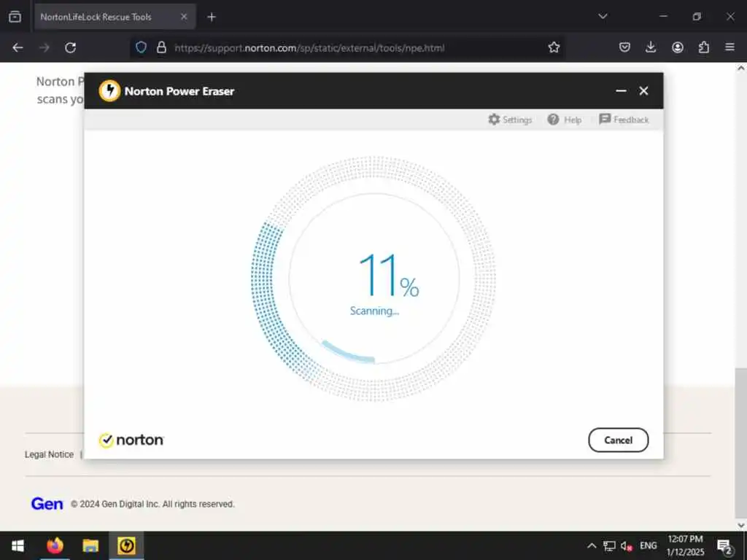Image resolution: width=747 pixels, height=560 pixels.
Task: Go forward in Firefox
Action: coord(44,47)
